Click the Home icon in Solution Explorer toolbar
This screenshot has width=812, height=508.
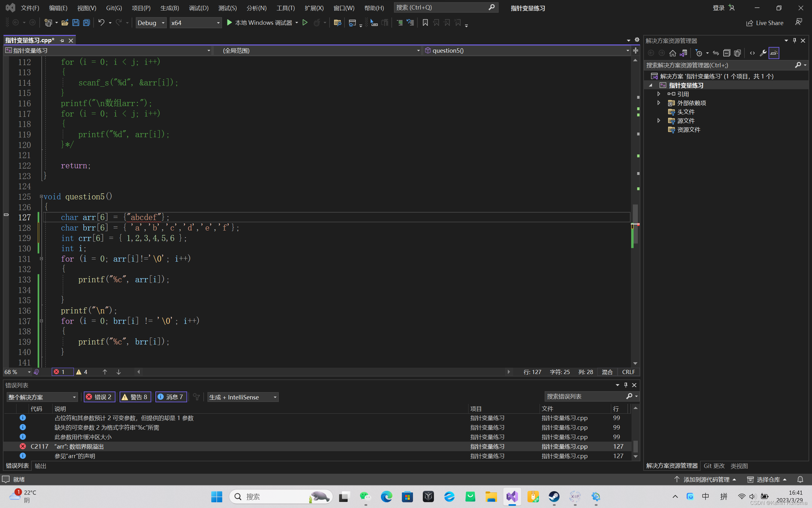coord(672,53)
